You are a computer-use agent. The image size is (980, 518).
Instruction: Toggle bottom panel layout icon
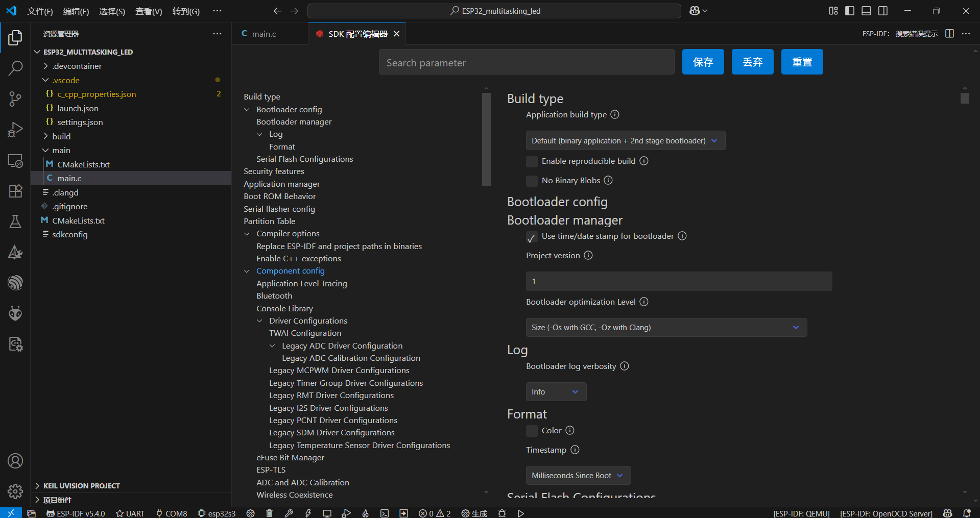866,11
